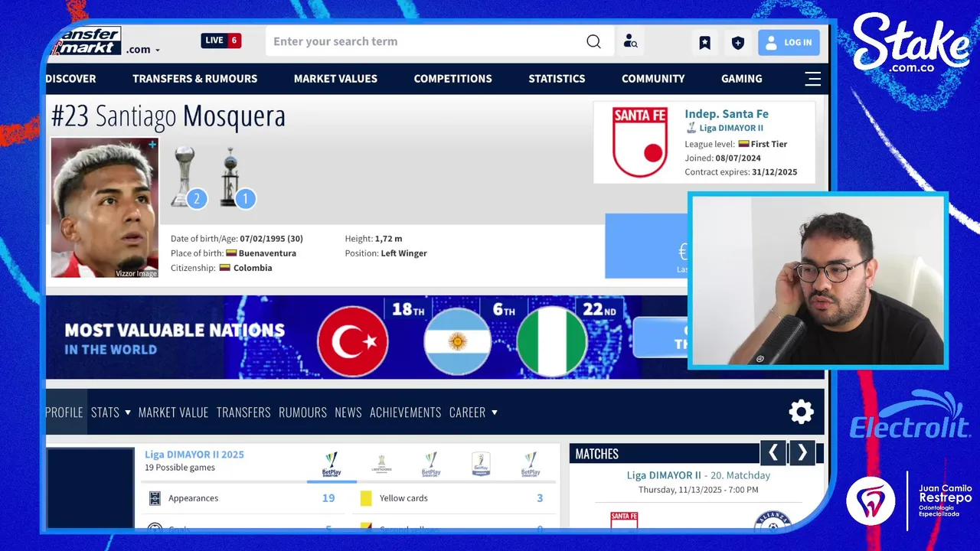The image size is (980, 551).
Task: Click the shield plus icon
Action: pos(738,43)
